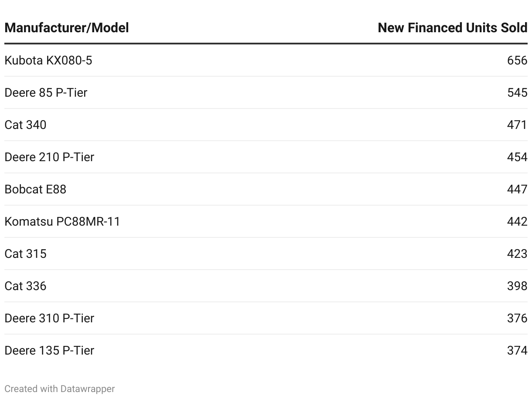Click the 398 value for Cat 336
The image size is (532, 399).
517,286
